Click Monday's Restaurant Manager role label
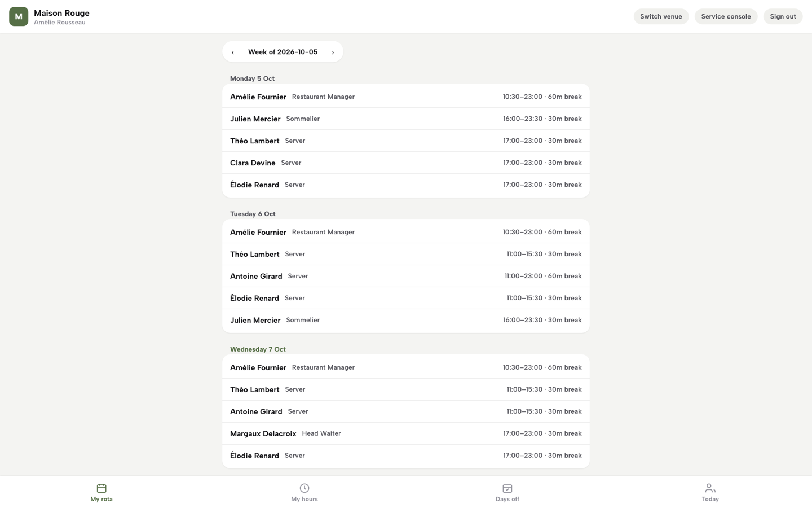The image size is (812, 508). click(x=323, y=97)
